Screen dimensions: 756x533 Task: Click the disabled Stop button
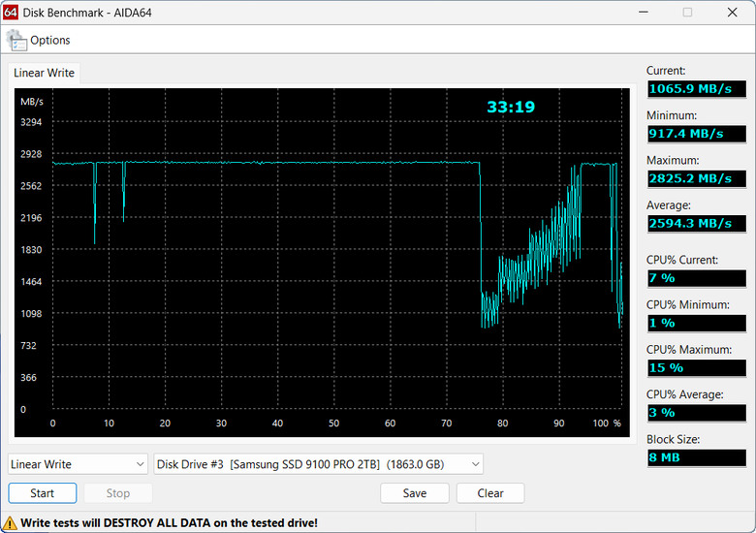click(118, 493)
